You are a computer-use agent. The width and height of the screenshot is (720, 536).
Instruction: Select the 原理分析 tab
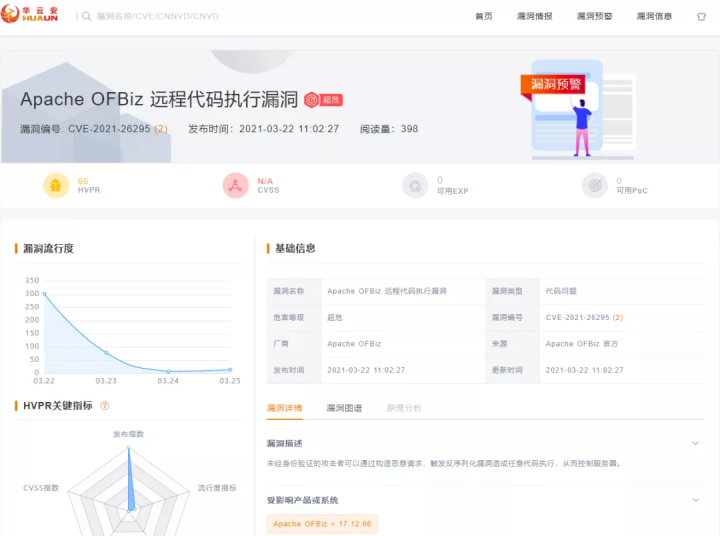(x=404, y=408)
